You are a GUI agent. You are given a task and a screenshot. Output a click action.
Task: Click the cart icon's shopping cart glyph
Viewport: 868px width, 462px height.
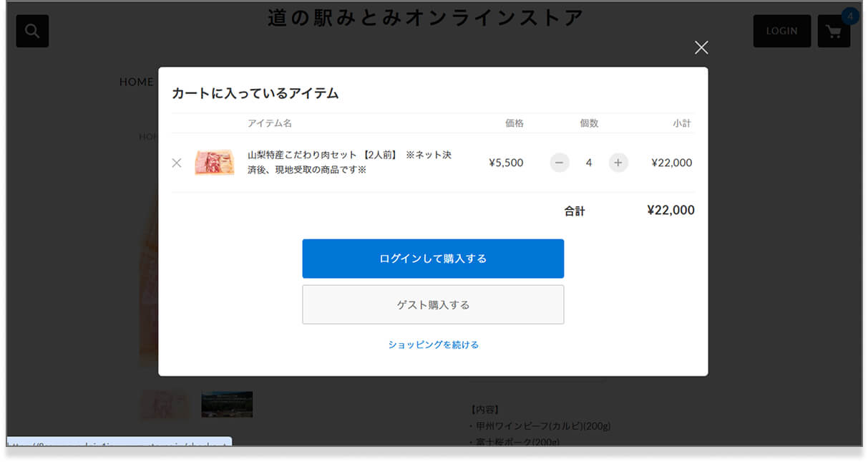[x=834, y=31]
